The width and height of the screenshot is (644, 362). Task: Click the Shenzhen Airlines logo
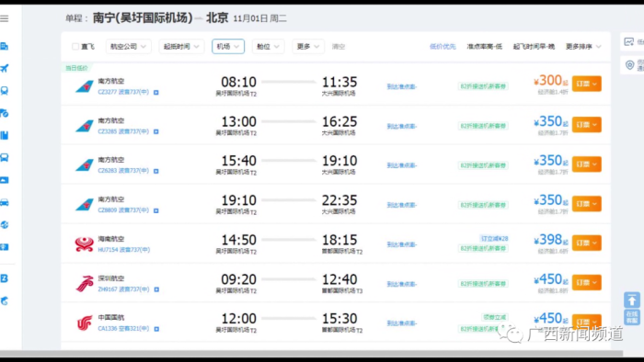(x=85, y=284)
